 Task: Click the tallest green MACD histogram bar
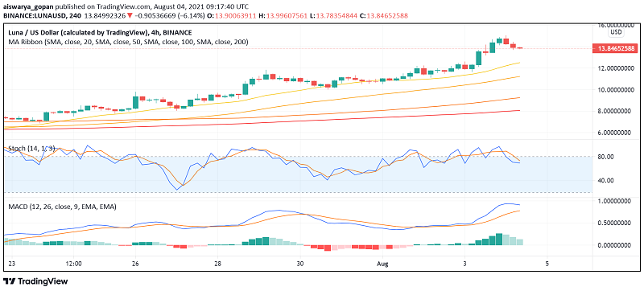pyautogui.click(x=499, y=239)
